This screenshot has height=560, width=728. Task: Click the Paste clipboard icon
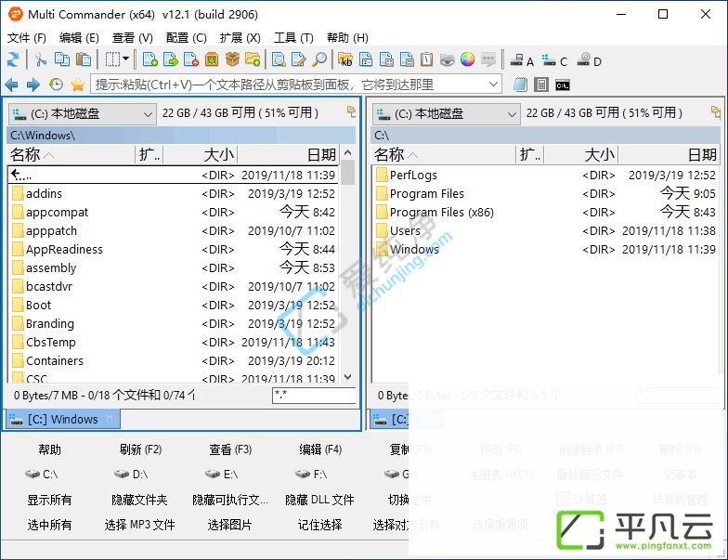84,59
